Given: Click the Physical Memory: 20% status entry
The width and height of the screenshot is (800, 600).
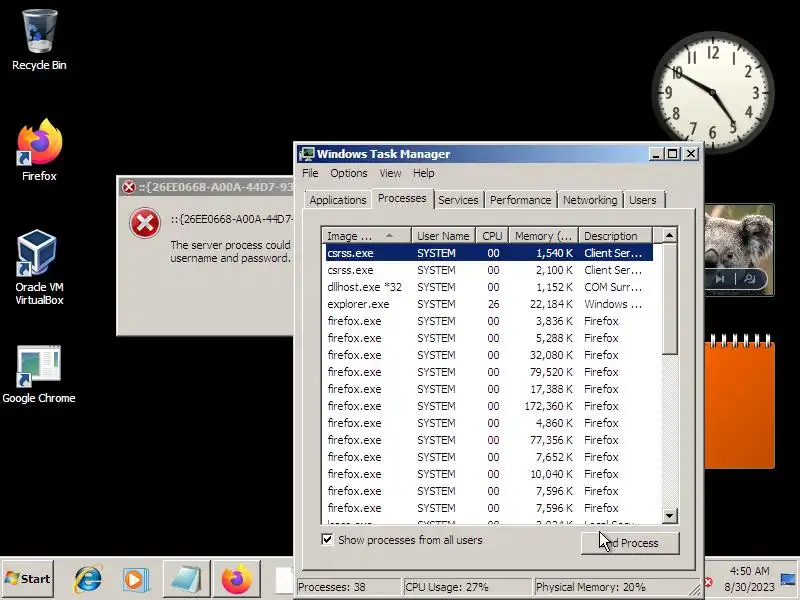Looking at the screenshot, I should (x=610, y=587).
